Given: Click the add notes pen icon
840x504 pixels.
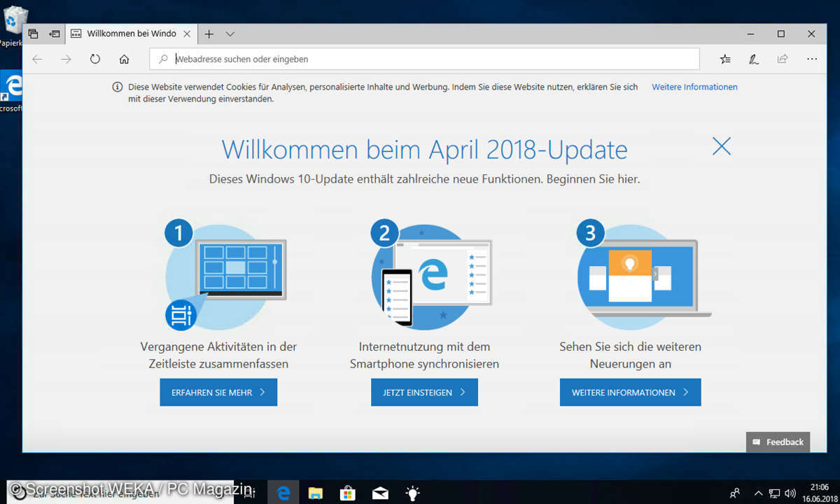Looking at the screenshot, I should coord(754,59).
